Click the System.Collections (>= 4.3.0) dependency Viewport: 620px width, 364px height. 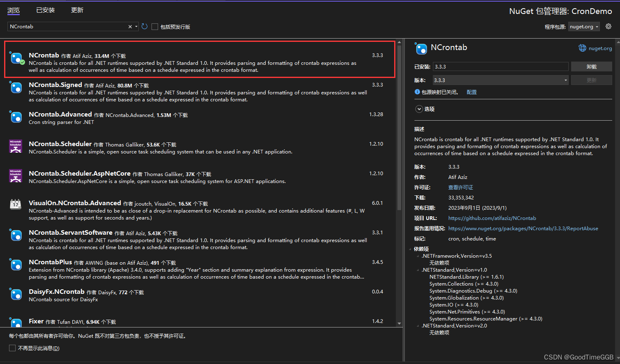click(x=464, y=284)
